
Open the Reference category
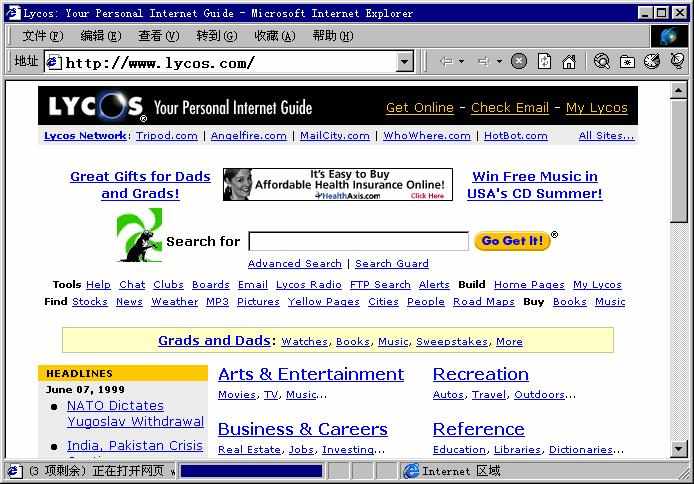[478, 429]
